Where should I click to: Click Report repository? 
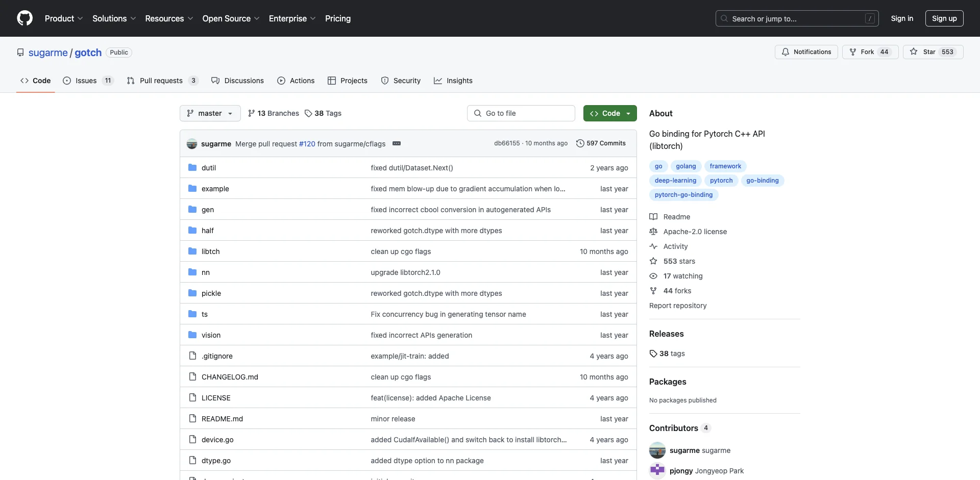point(678,306)
